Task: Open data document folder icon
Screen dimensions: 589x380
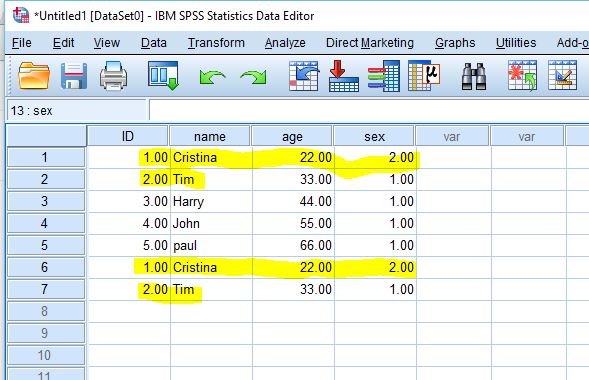Action: tap(34, 76)
